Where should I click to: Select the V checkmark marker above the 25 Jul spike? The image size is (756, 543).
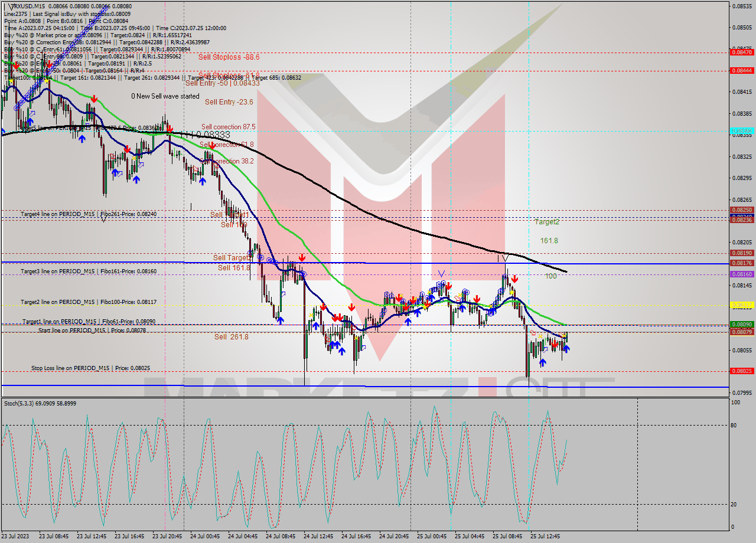[506, 257]
